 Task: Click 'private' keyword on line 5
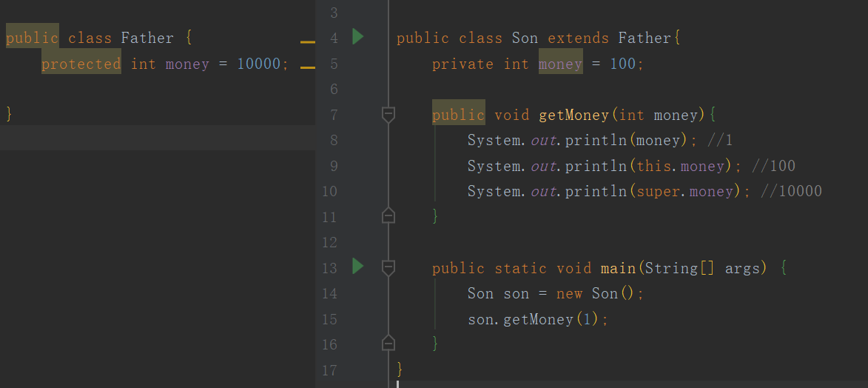click(x=462, y=64)
